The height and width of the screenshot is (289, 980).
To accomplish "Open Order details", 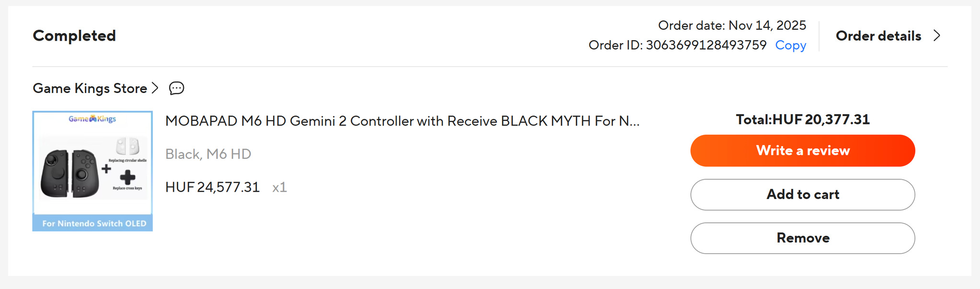I will pos(878,36).
